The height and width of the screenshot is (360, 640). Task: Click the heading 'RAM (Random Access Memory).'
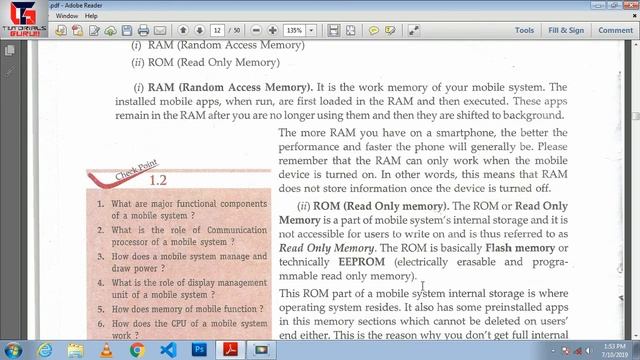tap(230, 87)
